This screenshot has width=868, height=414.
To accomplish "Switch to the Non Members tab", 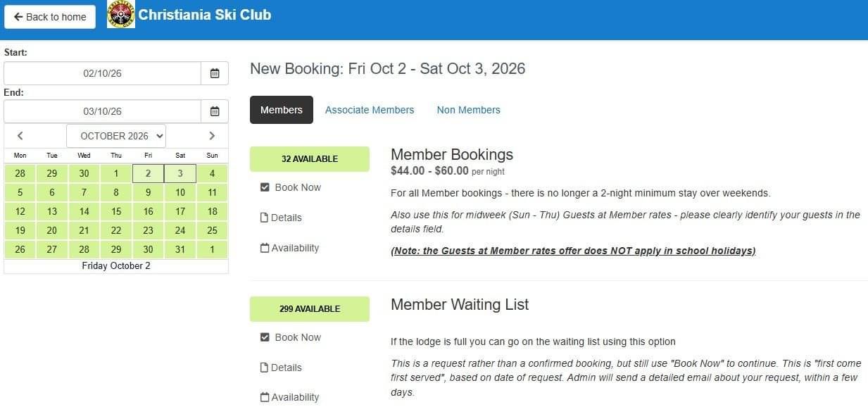I will pos(469,110).
